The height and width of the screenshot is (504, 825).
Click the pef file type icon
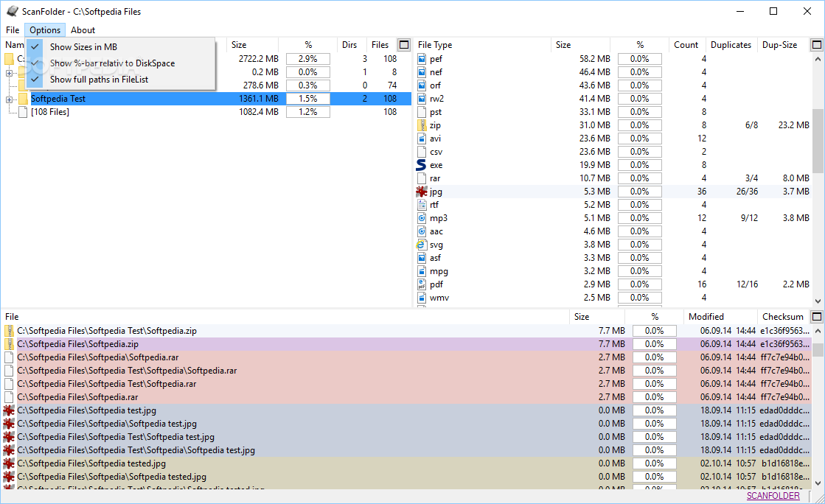[x=422, y=59]
